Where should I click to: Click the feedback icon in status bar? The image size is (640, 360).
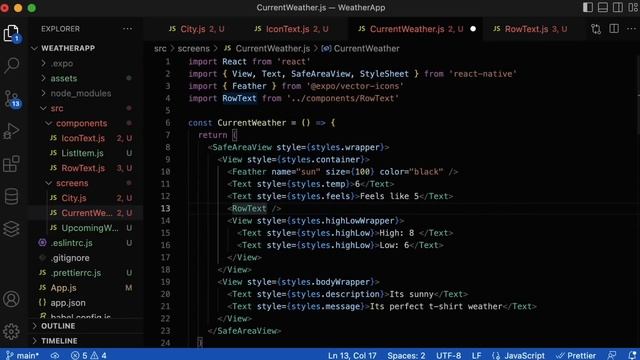[x=611, y=356]
